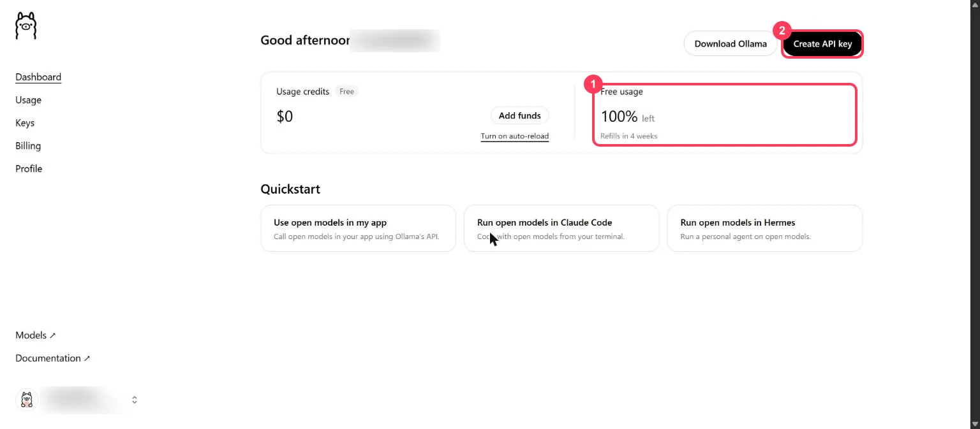Click Create API key button

click(822, 44)
